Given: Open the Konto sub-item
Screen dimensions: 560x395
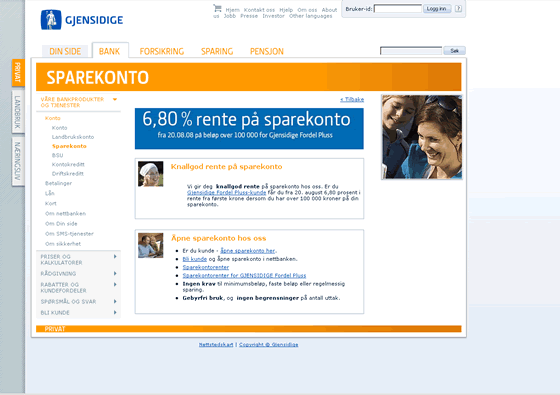Looking at the screenshot, I should (59, 128).
